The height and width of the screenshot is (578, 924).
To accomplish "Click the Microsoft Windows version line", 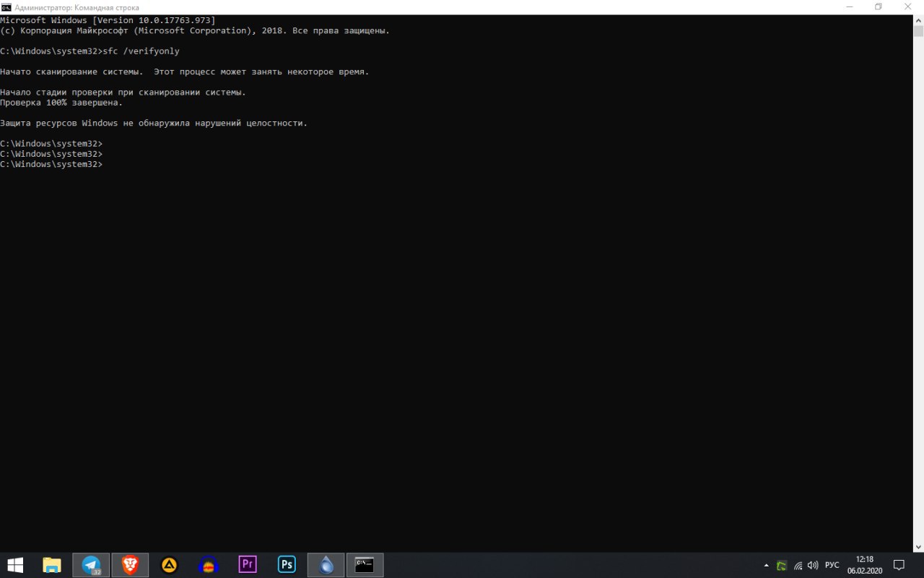I will point(108,20).
